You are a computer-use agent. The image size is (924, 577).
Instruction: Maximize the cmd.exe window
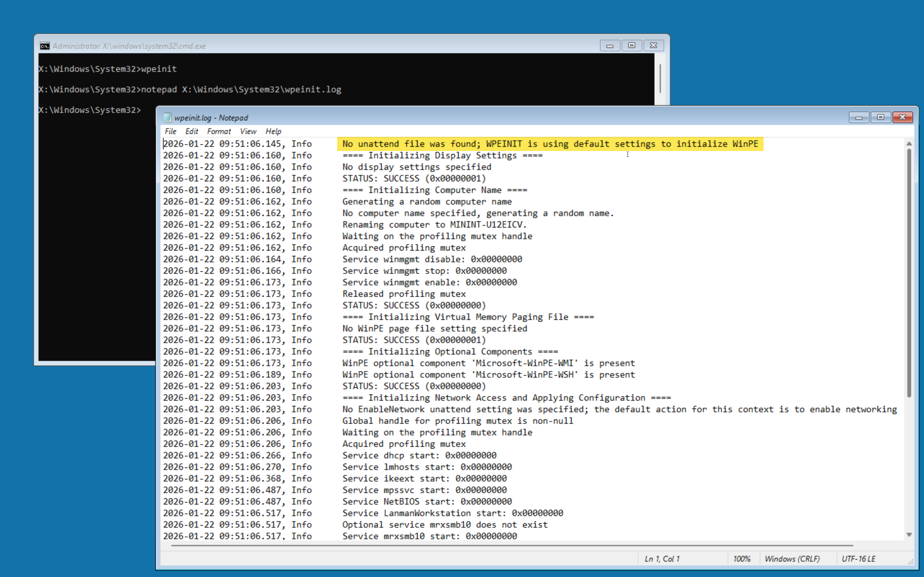631,46
